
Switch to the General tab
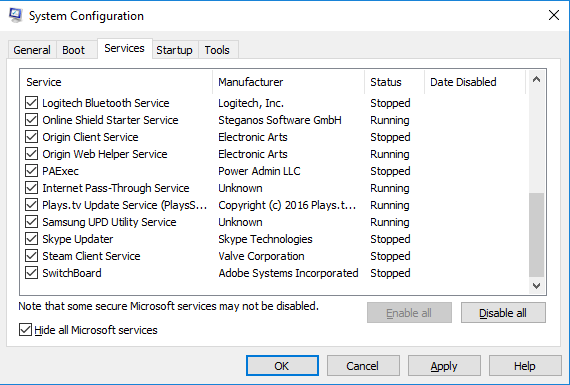click(32, 50)
